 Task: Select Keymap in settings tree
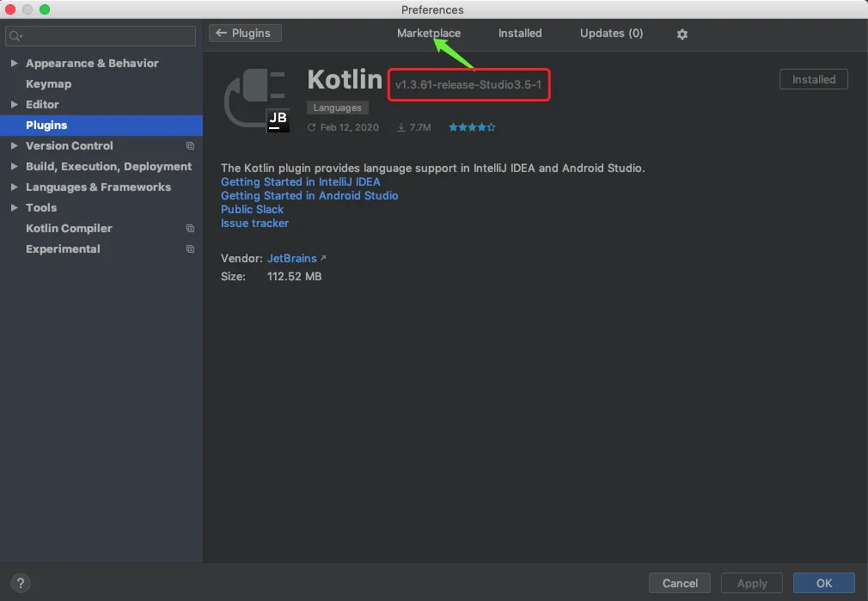(x=49, y=83)
